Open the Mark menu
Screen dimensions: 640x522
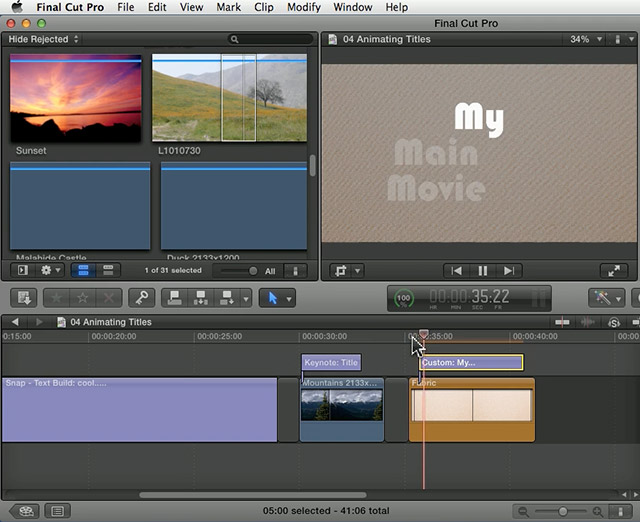(228, 7)
